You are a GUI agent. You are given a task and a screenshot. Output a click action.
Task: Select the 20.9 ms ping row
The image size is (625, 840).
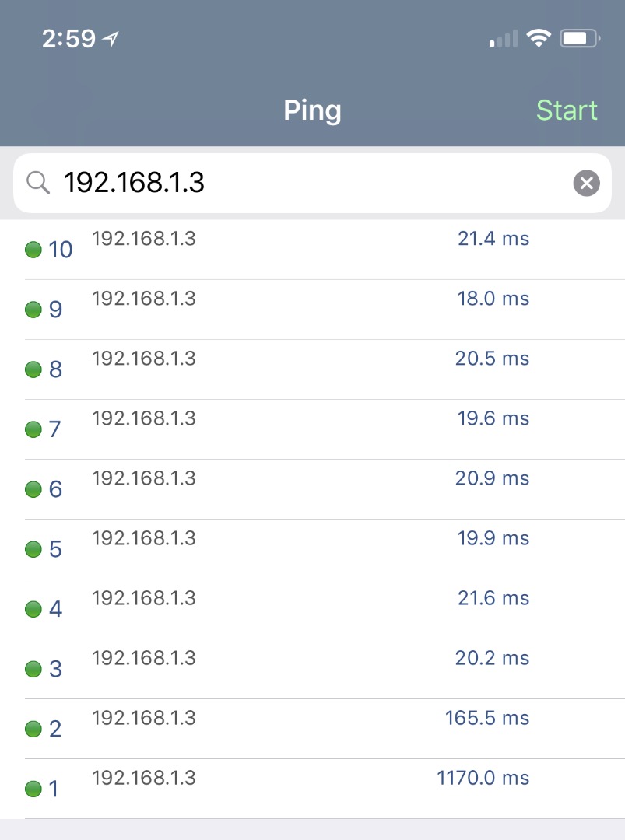pos(311,489)
